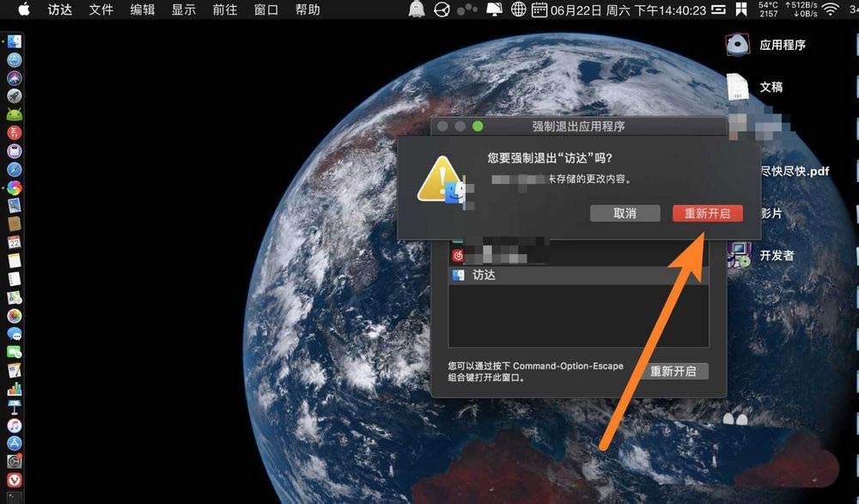
Task: Open Maps app in the dock
Action: pyautogui.click(x=15, y=297)
